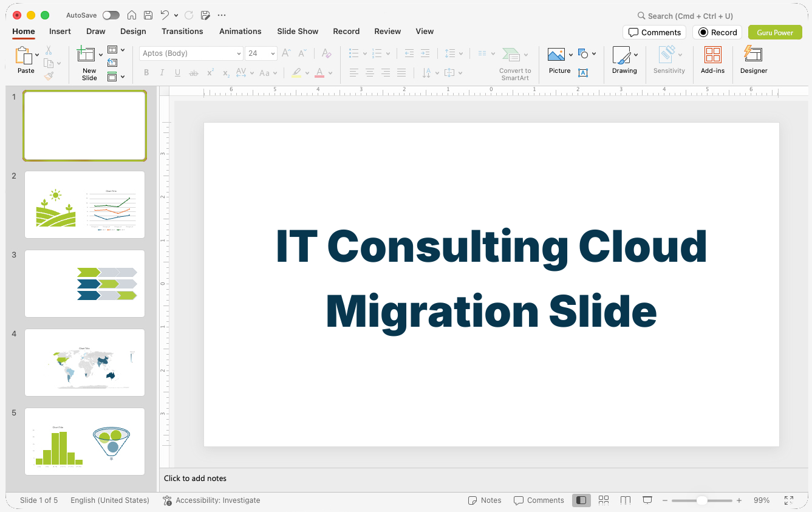812x512 pixels.
Task: Open the Section dropdown
Action: [x=116, y=77]
